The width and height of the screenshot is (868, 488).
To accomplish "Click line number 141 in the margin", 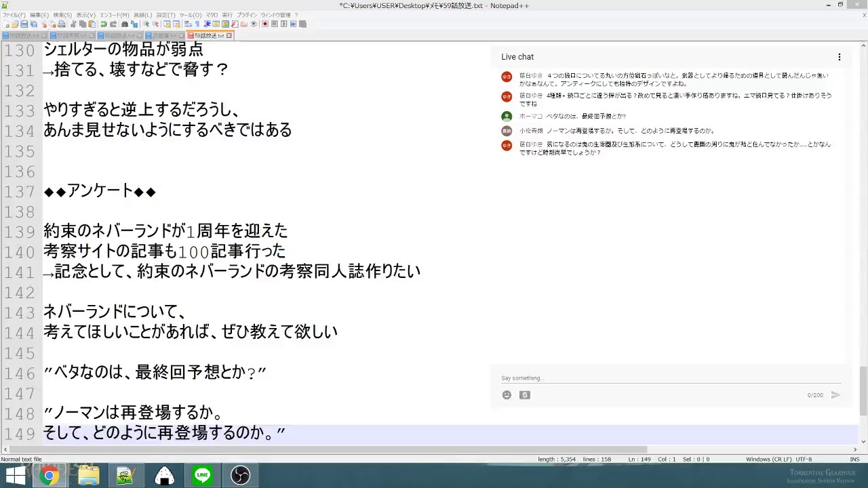I will (x=20, y=272).
